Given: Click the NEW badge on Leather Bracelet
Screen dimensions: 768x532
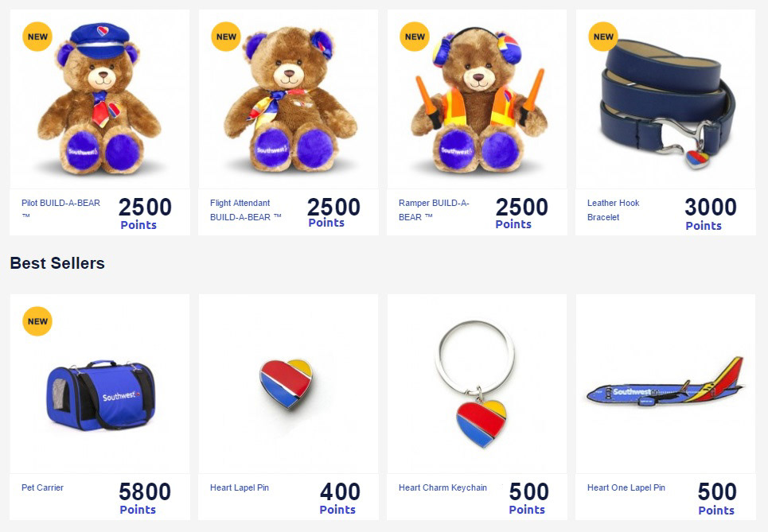Looking at the screenshot, I should coord(603,37).
